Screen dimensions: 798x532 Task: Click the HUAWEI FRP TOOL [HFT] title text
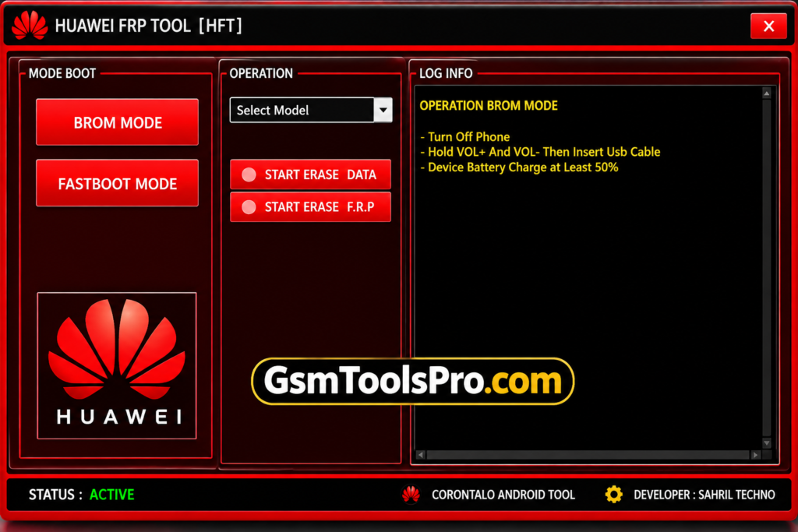(149, 26)
